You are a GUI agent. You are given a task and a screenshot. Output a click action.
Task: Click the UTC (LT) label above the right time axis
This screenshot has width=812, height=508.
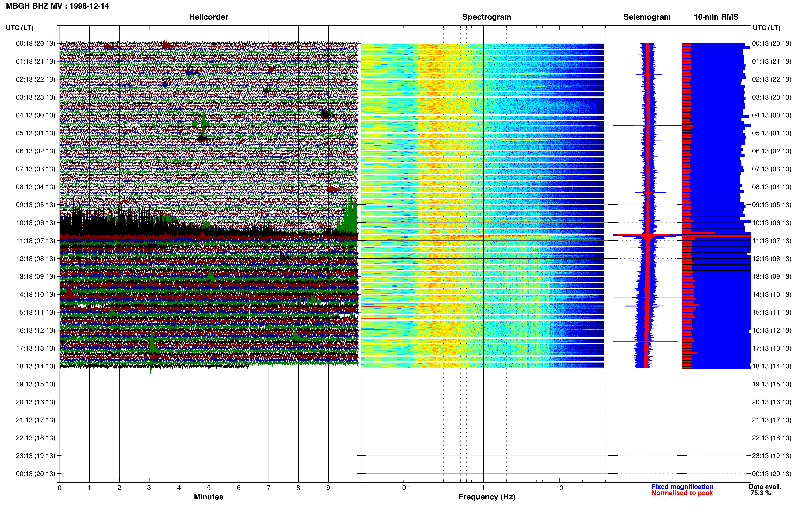point(766,28)
